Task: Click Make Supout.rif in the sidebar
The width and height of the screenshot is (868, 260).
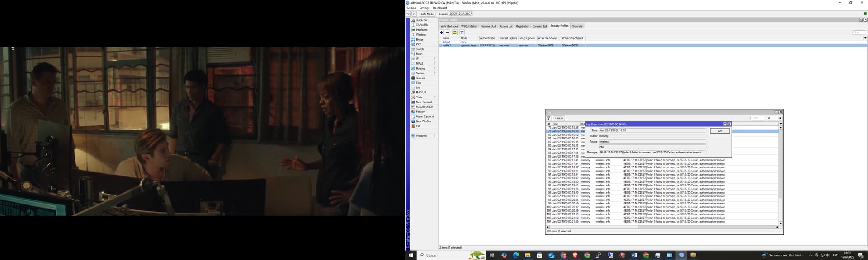Action: (x=425, y=116)
